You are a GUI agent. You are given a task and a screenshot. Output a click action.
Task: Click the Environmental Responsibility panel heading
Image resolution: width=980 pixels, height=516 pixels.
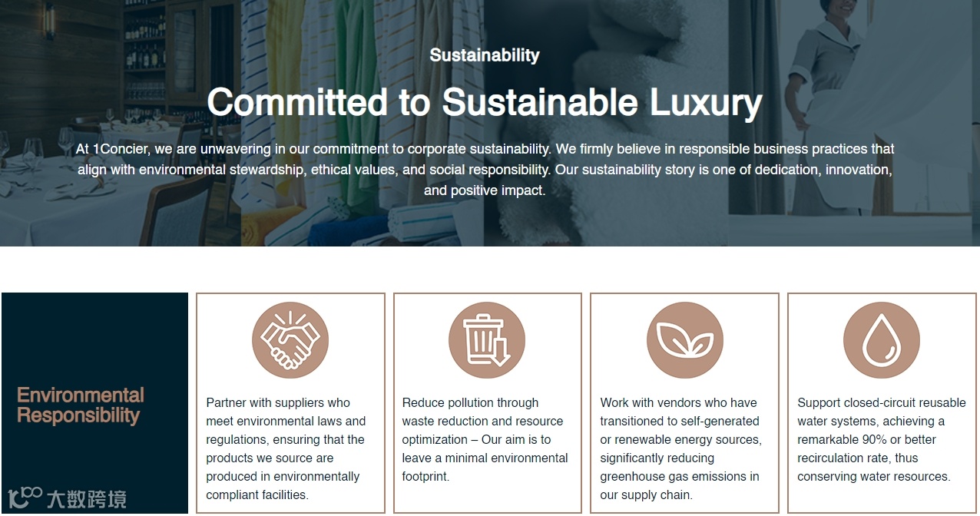pyautogui.click(x=81, y=405)
